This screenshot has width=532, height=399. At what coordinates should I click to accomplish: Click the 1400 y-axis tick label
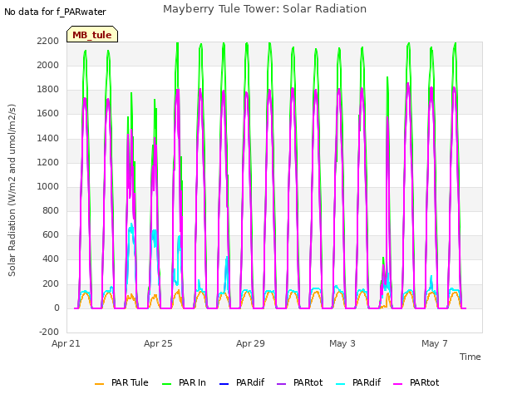(x=48, y=139)
